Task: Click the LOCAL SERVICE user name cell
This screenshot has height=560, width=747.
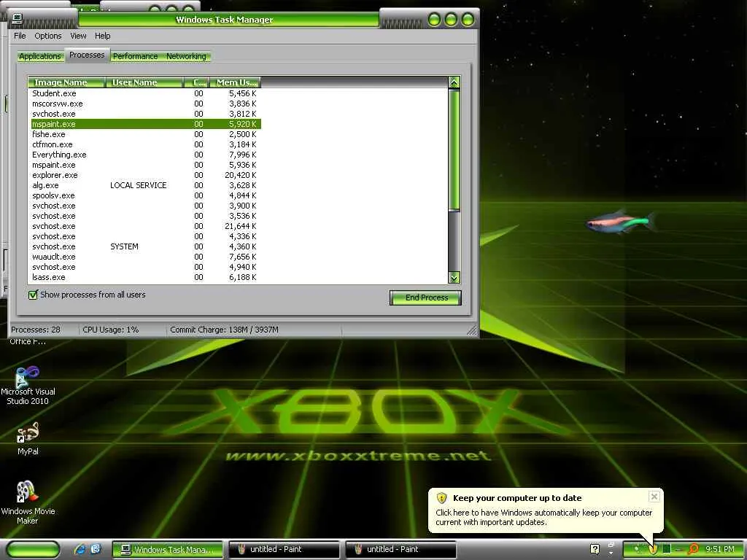Action: (x=138, y=185)
